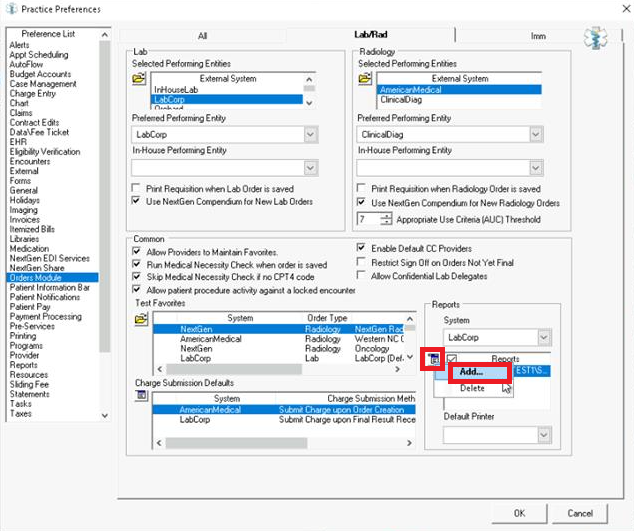Toggle Allow Providers to Maintain Favorites

click(x=137, y=251)
